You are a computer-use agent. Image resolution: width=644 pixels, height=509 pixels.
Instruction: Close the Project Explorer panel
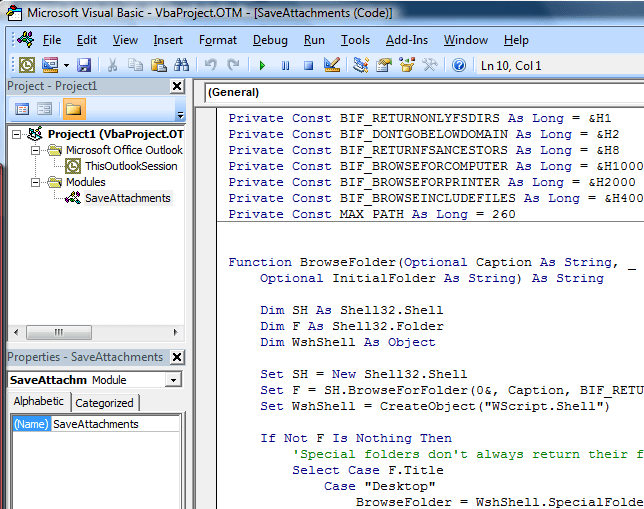(x=177, y=86)
